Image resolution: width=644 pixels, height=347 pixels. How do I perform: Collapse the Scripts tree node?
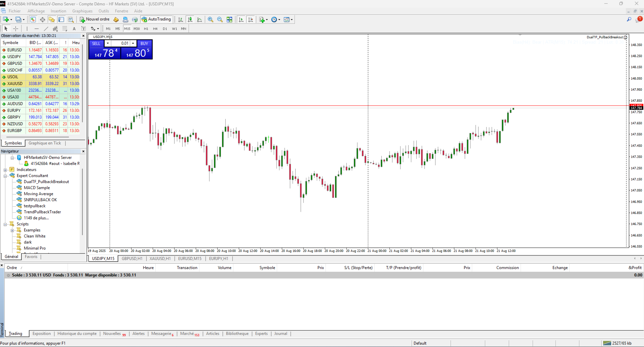(5, 224)
